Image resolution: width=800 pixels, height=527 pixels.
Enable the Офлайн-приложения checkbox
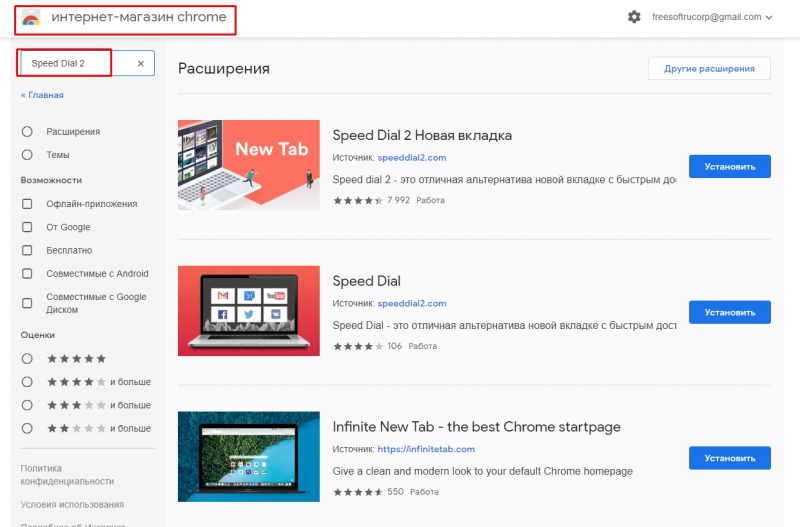coord(27,204)
